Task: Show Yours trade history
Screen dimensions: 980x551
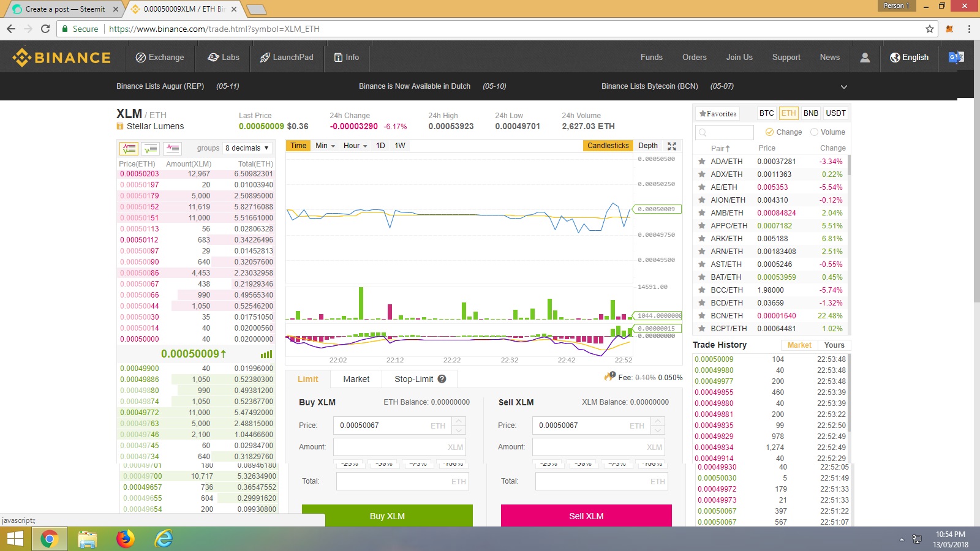Action: click(x=834, y=345)
